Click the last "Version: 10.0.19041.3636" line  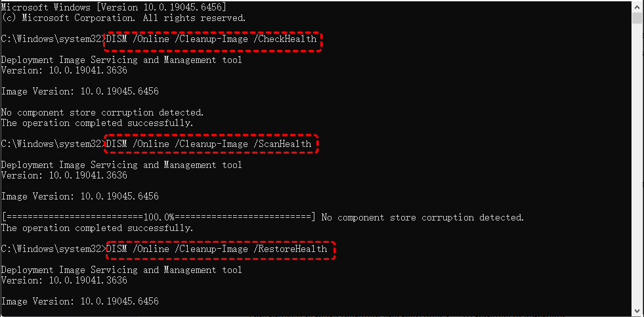coord(64,280)
